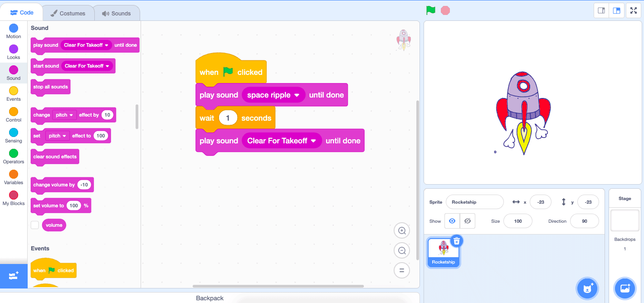Image resolution: width=644 pixels, height=303 pixels.
Task: Click the zoom in icon on code area
Action: (402, 230)
